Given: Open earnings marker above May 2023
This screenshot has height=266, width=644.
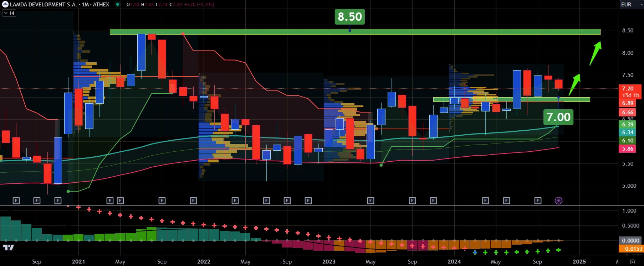Looking at the screenshot, I should (370, 200).
